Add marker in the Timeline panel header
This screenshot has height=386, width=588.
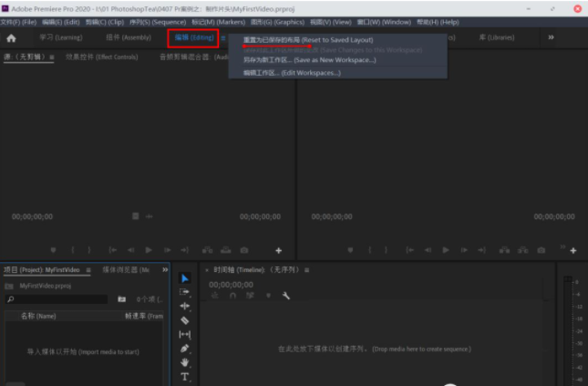tap(269, 296)
